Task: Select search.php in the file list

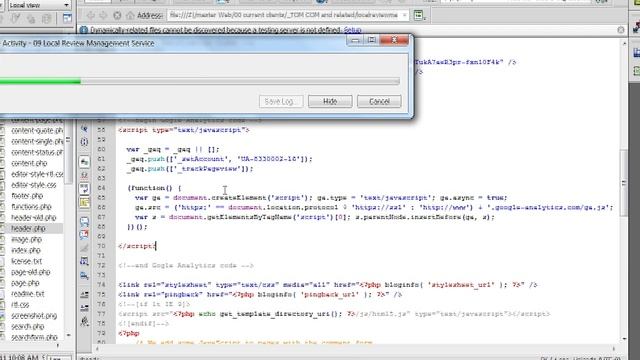Action: (27, 327)
